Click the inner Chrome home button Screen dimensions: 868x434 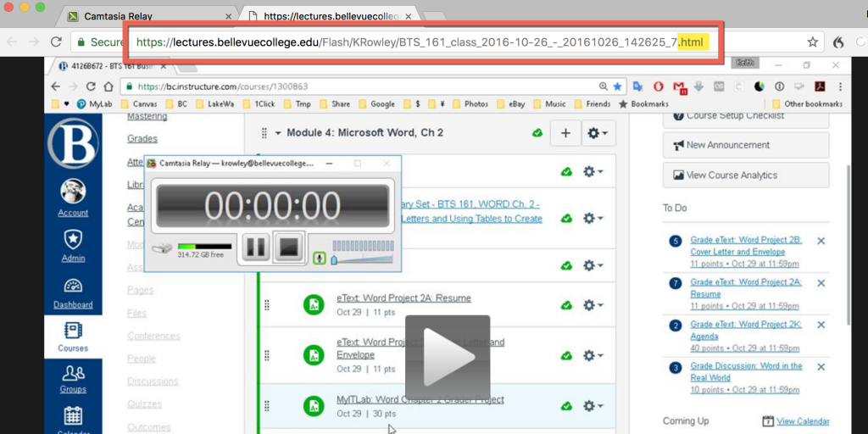pos(109,86)
